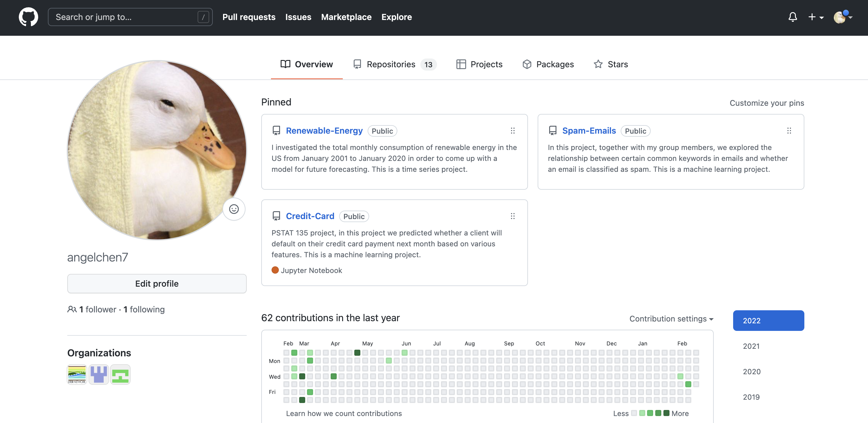The image size is (868, 423).
Task: Click the Jupyter Notebook language dot
Action: (x=275, y=270)
